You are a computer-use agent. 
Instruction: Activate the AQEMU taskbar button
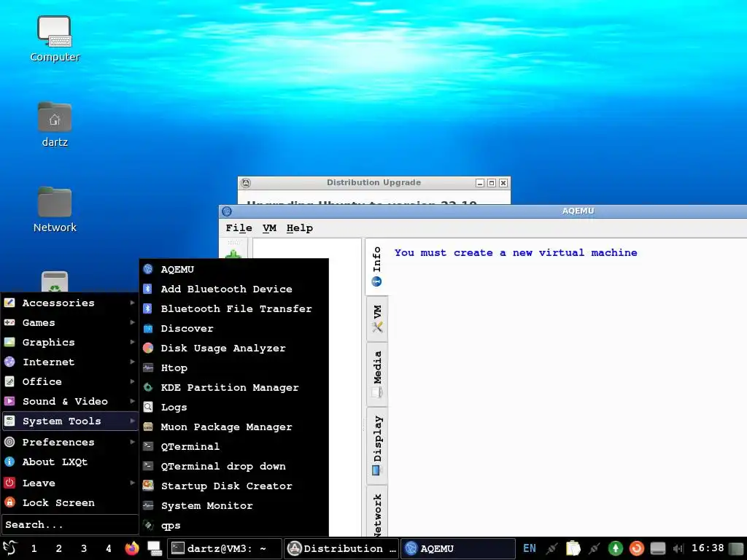(458, 548)
